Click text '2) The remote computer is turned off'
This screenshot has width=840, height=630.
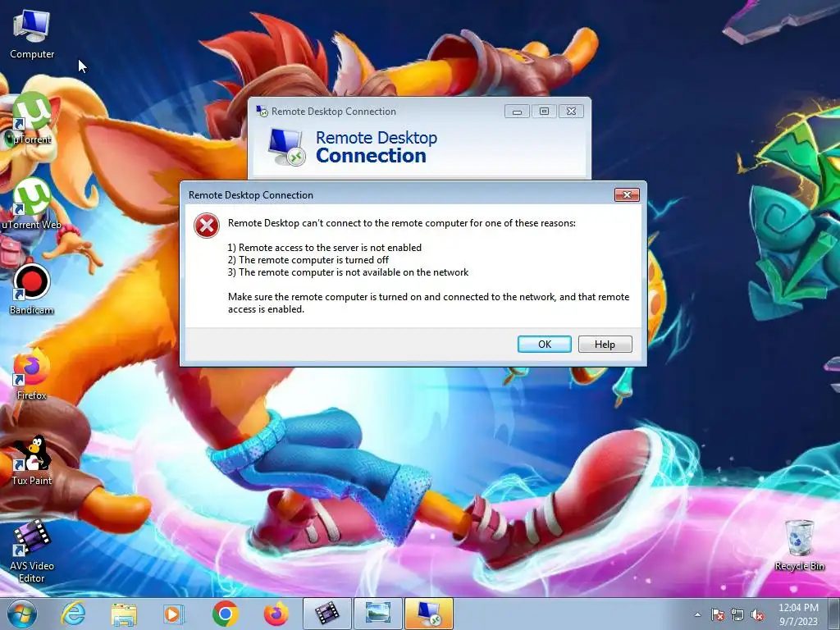(x=308, y=260)
